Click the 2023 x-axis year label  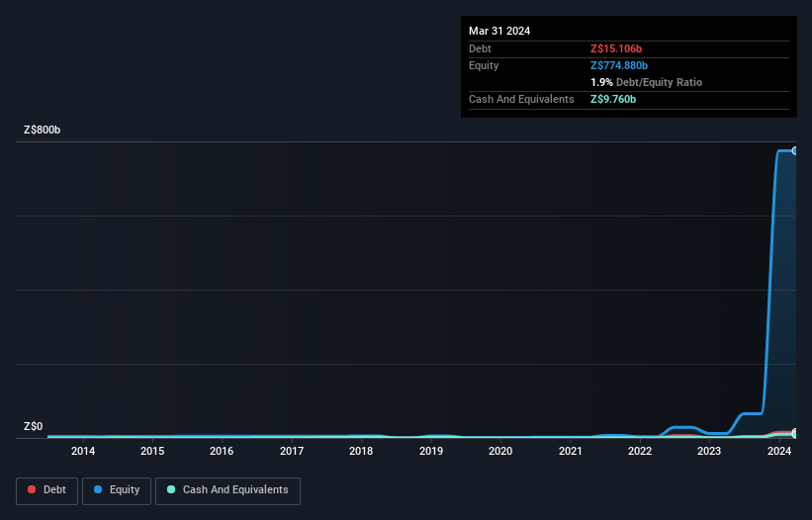[709, 451]
